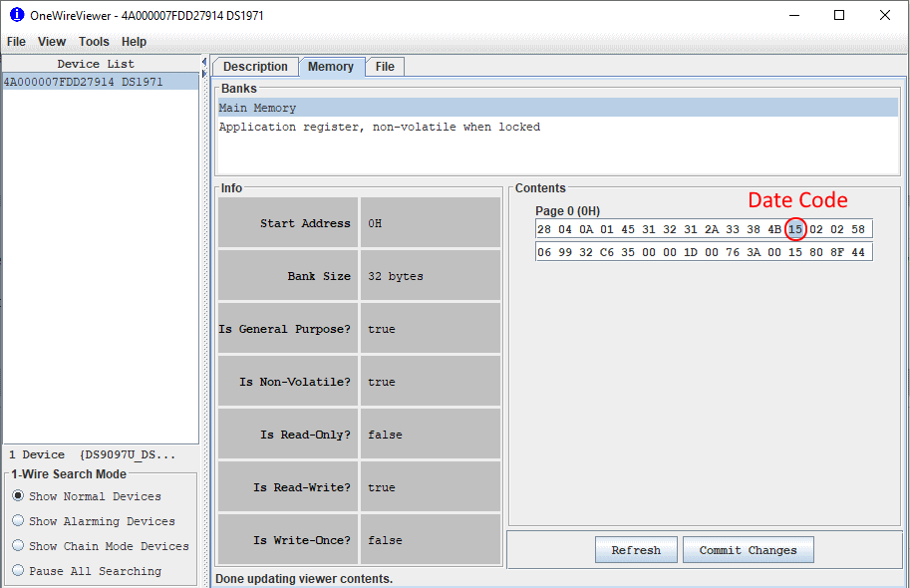Switch to the File tab next to Memory

click(x=385, y=67)
